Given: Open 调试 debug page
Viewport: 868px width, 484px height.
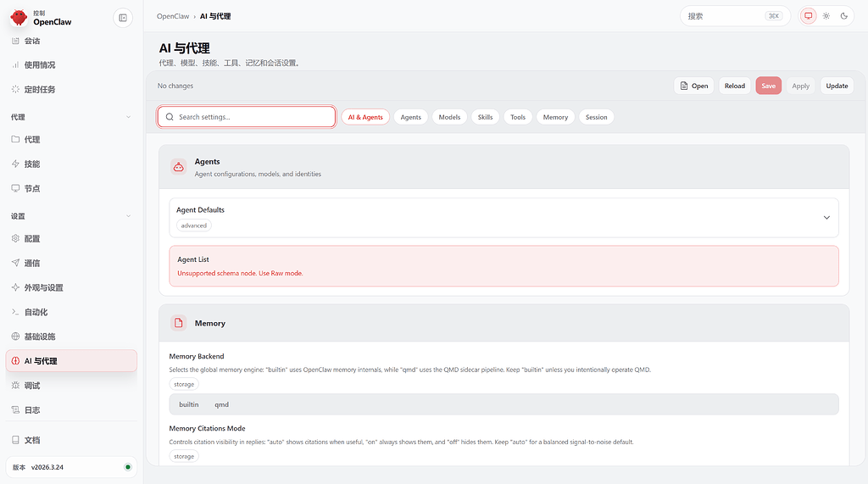Looking at the screenshot, I should pyautogui.click(x=71, y=386).
